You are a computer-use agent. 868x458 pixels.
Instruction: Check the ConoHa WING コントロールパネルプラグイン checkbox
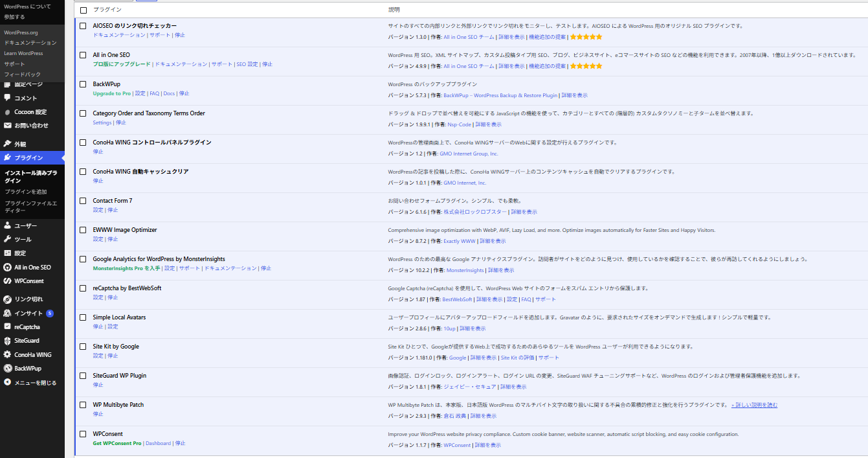coord(83,143)
